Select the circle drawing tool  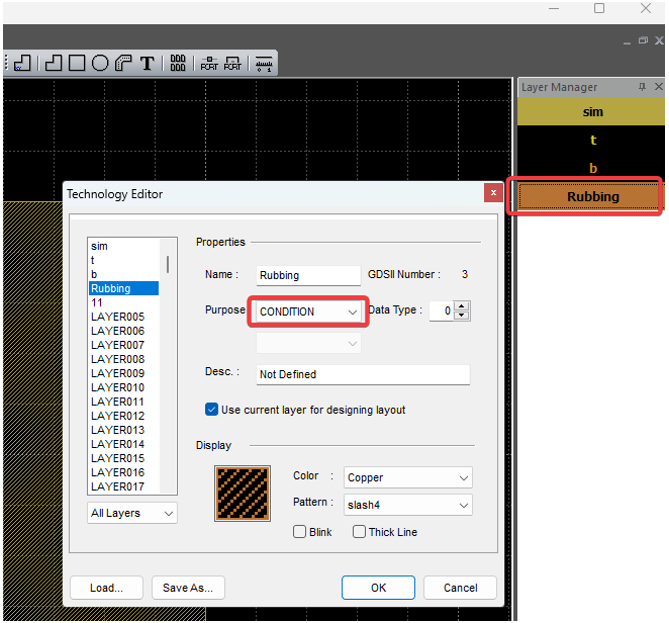100,63
